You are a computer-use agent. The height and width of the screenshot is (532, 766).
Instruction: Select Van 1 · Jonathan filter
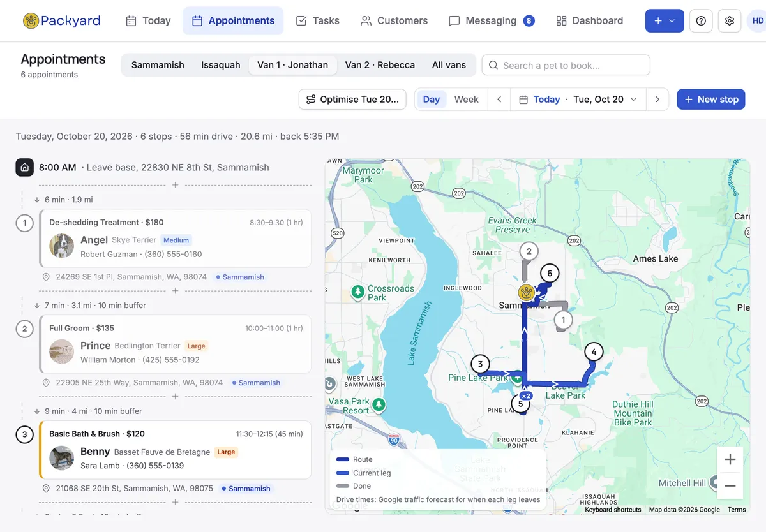(292, 65)
